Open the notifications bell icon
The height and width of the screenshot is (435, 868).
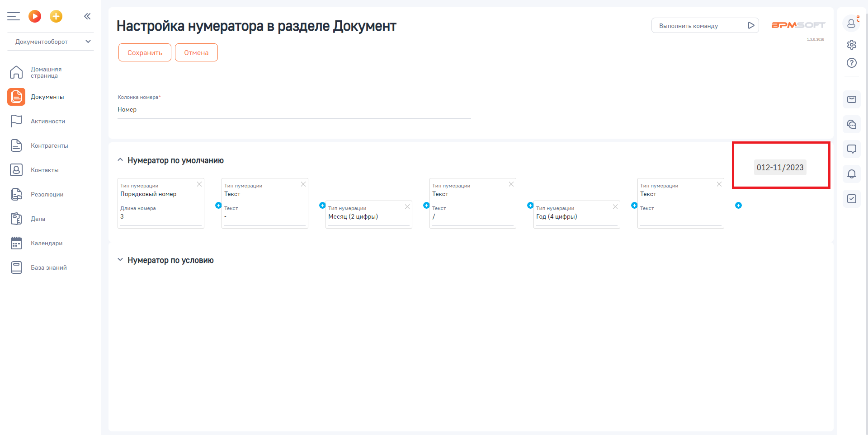point(852,174)
